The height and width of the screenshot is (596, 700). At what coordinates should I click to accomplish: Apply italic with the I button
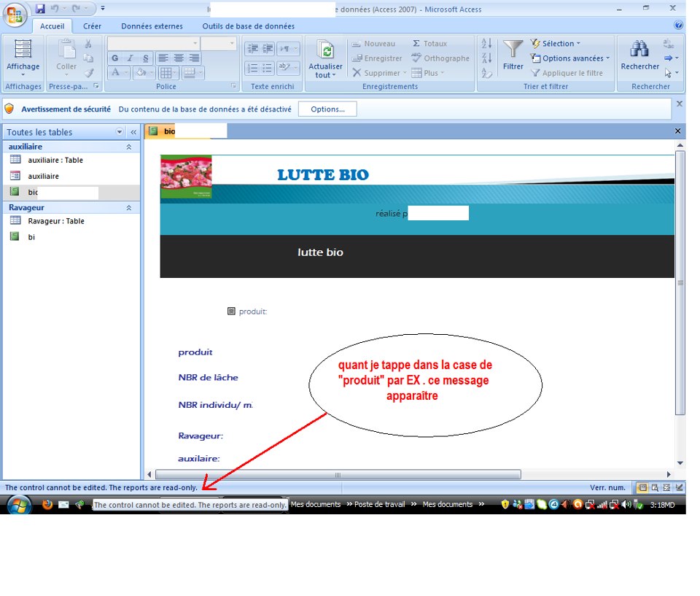(130, 58)
